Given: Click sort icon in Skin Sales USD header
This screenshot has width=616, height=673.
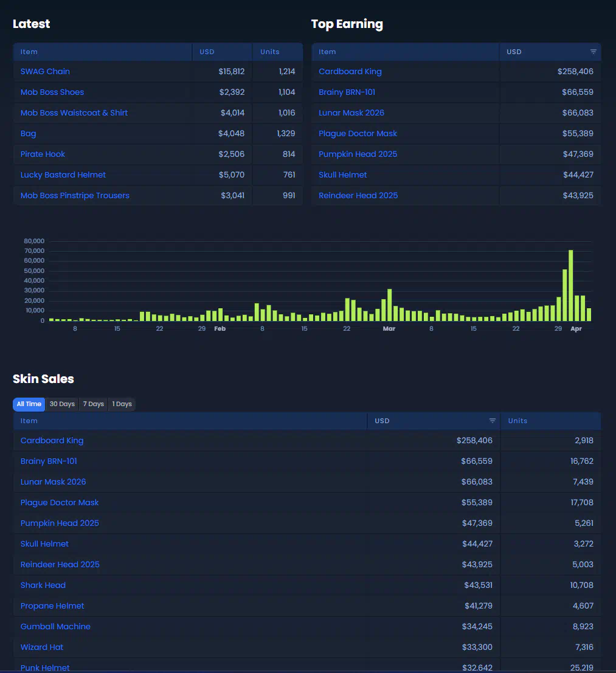Looking at the screenshot, I should pyautogui.click(x=493, y=421).
